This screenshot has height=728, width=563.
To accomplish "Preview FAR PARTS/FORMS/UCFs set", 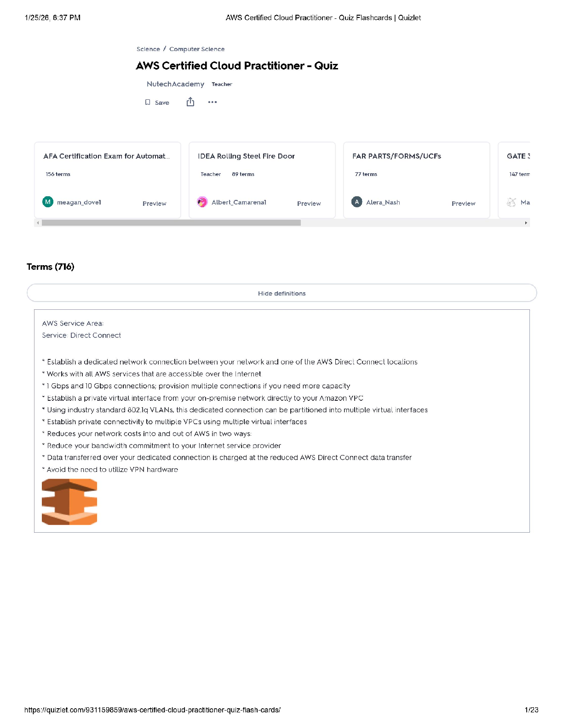I will [463, 204].
